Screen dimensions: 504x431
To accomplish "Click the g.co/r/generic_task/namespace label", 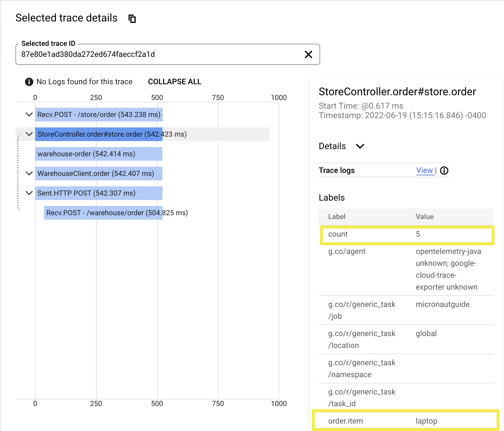I will click(362, 368).
